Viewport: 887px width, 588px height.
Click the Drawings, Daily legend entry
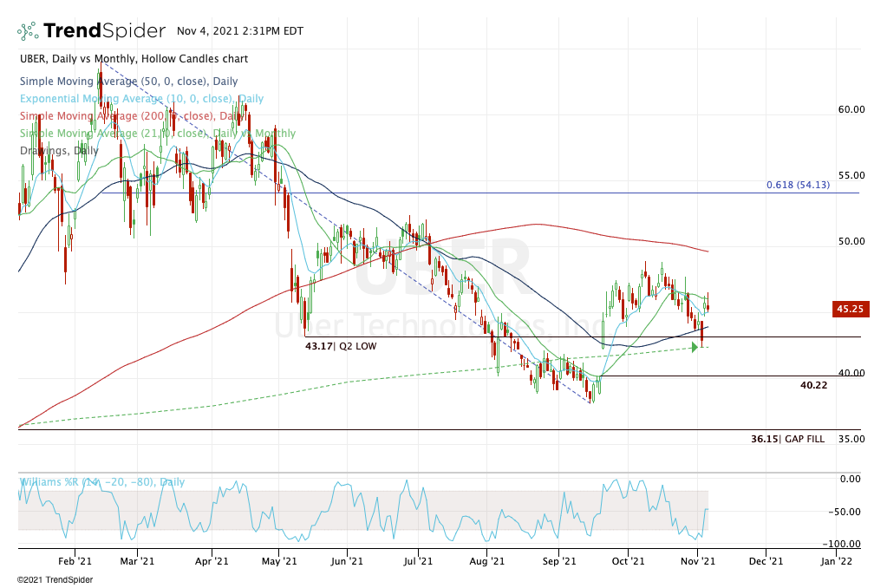58,150
